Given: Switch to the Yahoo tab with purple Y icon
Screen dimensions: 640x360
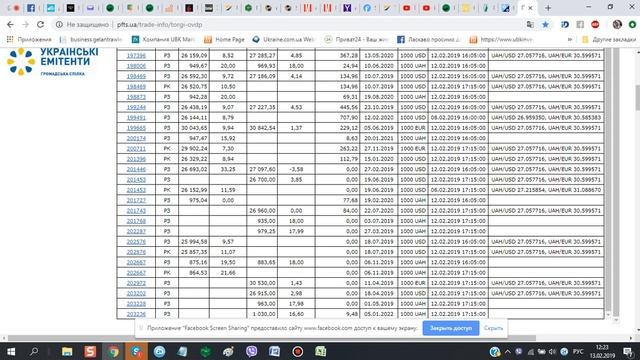Looking at the screenshot, I should coord(347,8).
